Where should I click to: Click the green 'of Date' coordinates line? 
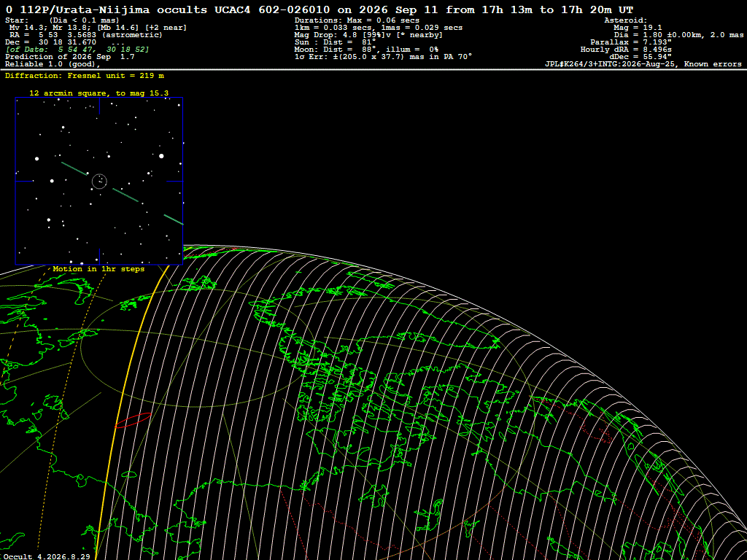[x=77, y=49]
